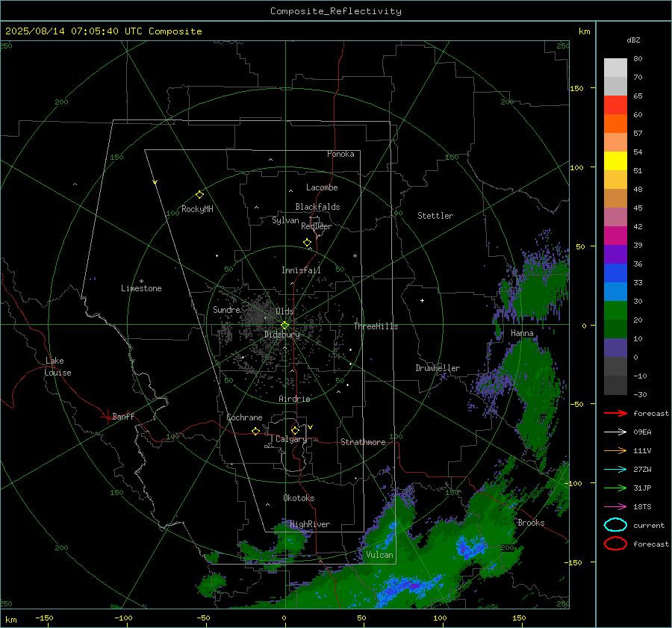This screenshot has width=672, height=628.
Task: Click the green 31JP arrow in legend
Action: coord(615,488)
